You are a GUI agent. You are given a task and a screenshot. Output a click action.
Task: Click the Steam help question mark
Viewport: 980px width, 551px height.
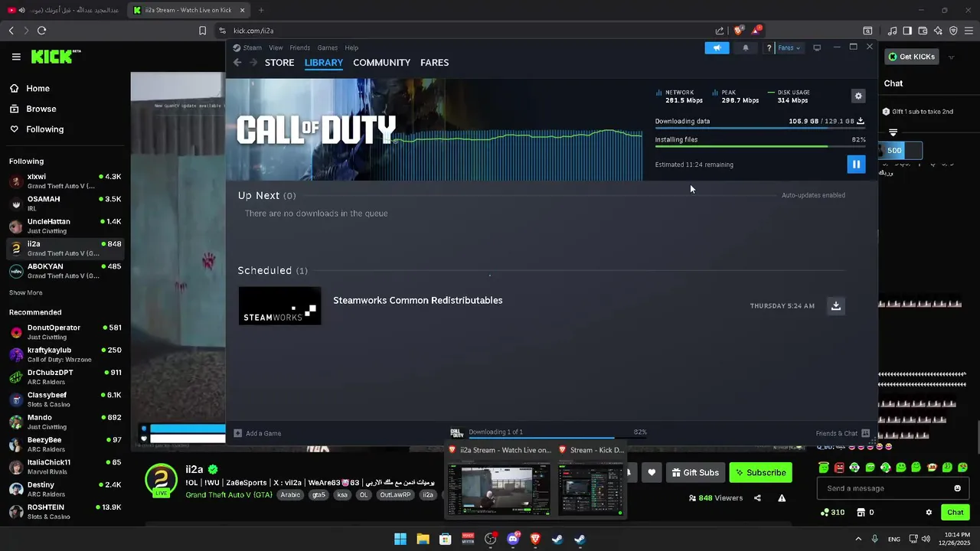coord(769,47)
